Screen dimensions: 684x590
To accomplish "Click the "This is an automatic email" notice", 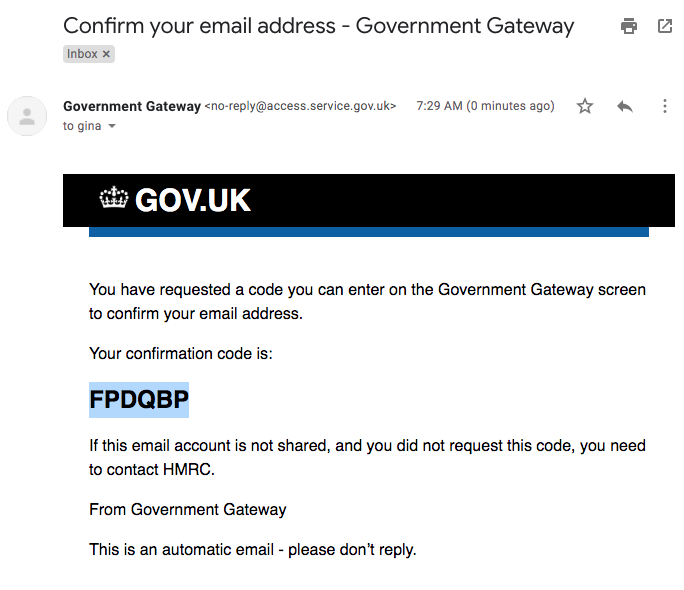I will pyautogui.click(x=252, y=549).
